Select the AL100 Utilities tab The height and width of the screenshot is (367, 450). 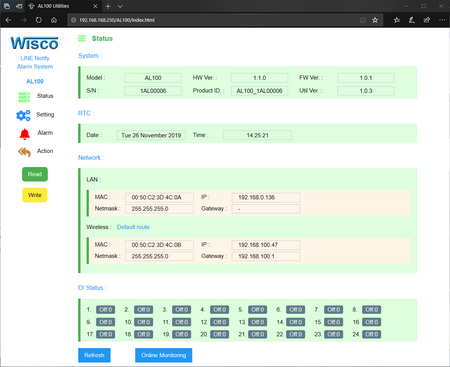coord(63,6)
